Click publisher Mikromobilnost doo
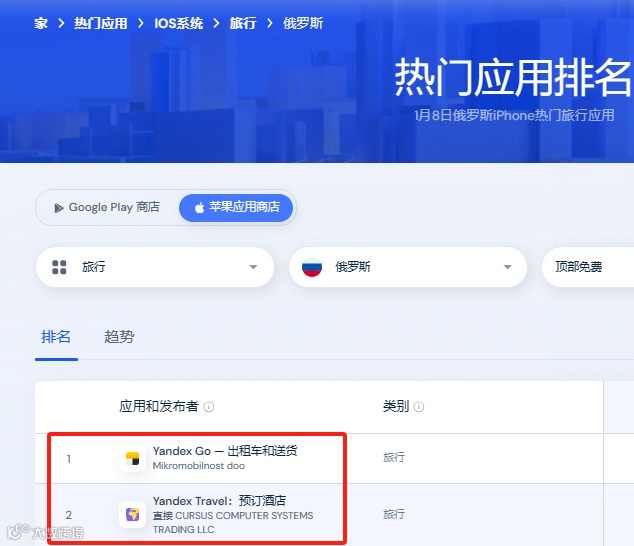 tap(199, 466)
